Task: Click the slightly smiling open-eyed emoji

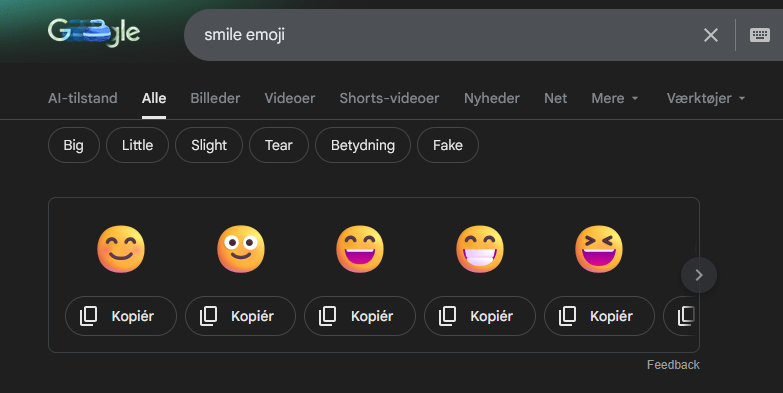Action: tap(240, 249)
